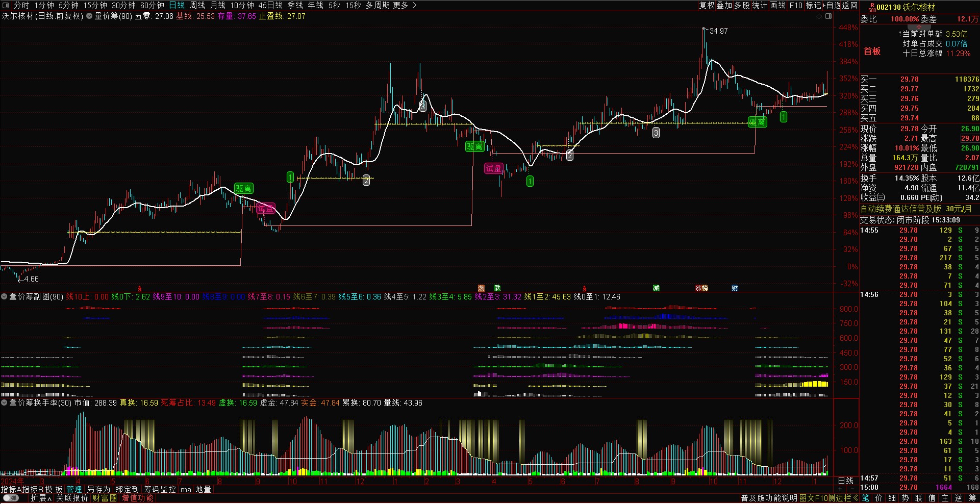Click the 统计 statistics button
This screenshot has width=980, height=504.
pyautogui.click(x=760, y=5)
